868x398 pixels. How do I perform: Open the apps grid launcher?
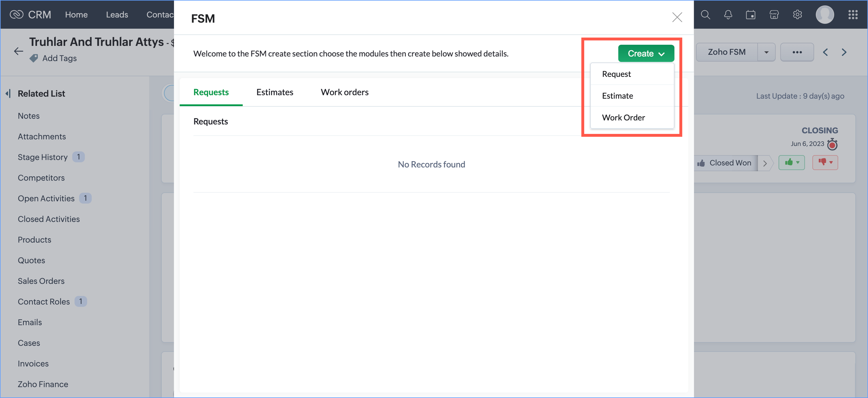point(853,15)
